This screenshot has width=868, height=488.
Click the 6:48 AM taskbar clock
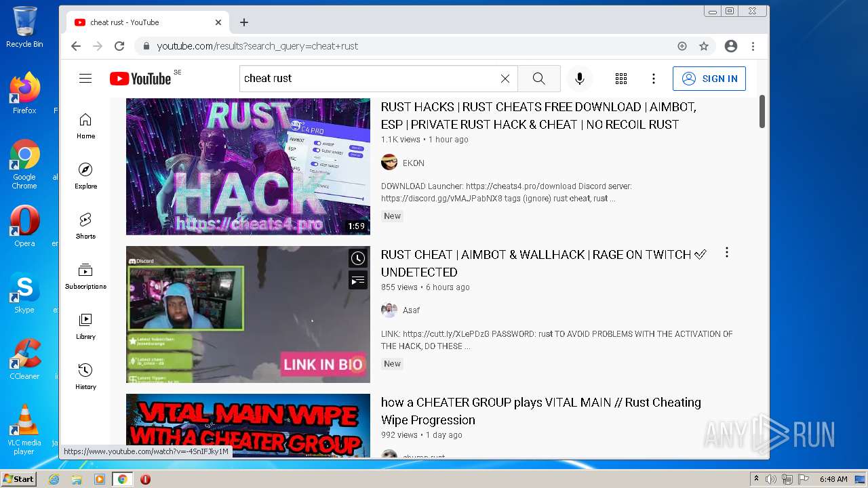[x=833, y=479]
